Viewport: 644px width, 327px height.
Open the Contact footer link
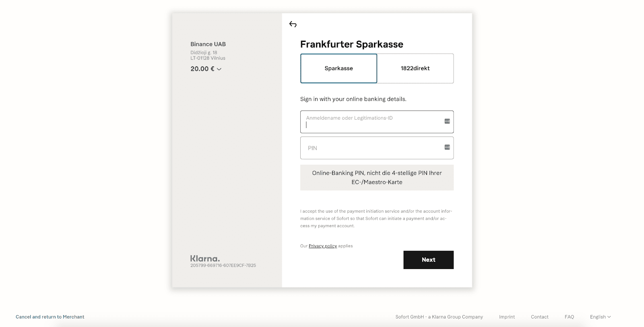540,317
